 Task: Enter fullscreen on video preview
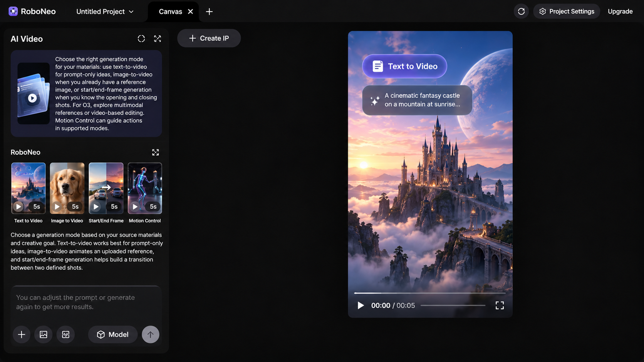(x=500, y=305)
